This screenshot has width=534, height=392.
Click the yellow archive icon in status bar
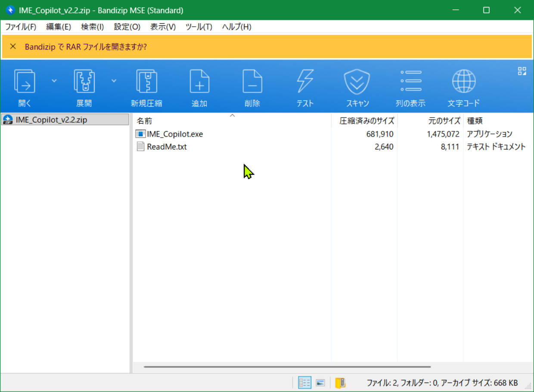pos(340,383)
